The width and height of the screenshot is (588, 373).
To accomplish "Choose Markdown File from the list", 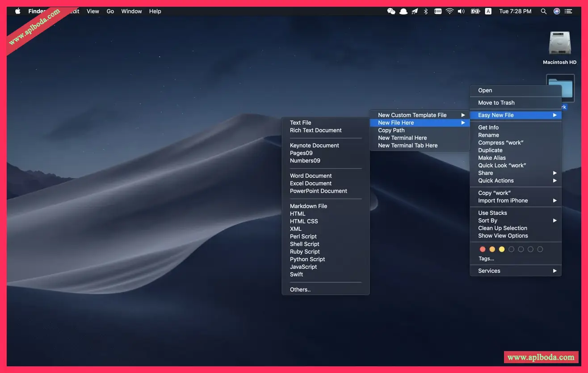I will coord(308,206).
